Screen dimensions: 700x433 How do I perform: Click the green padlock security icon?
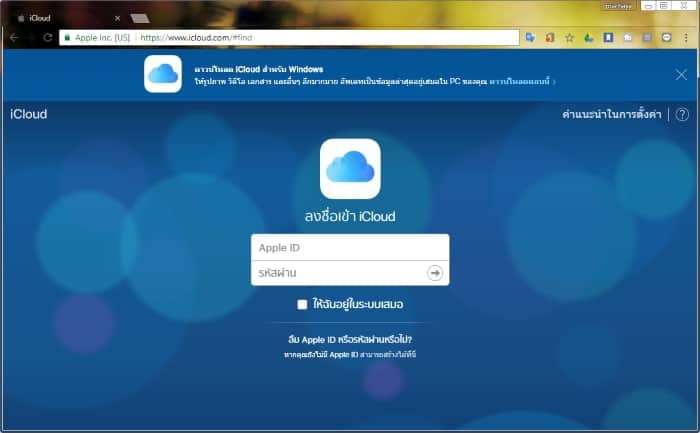(68, 37)
